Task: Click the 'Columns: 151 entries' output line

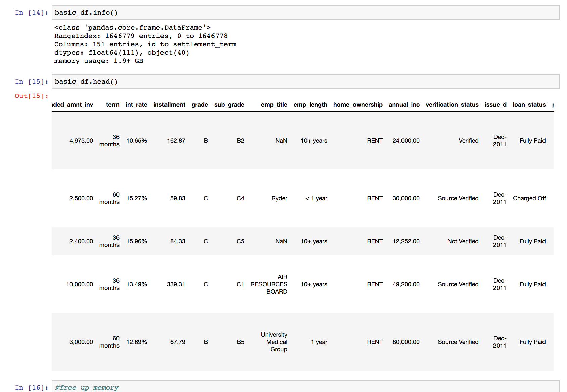Action: (x=145, y=44)
